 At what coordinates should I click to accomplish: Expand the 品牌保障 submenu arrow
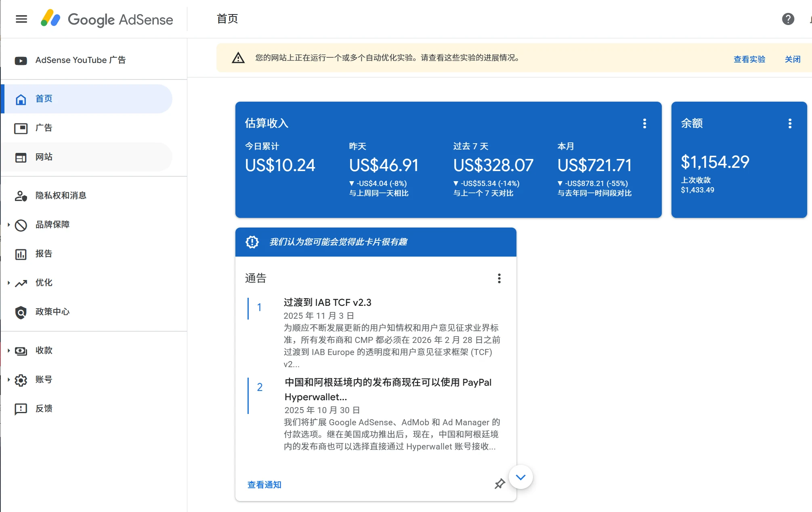8,225
